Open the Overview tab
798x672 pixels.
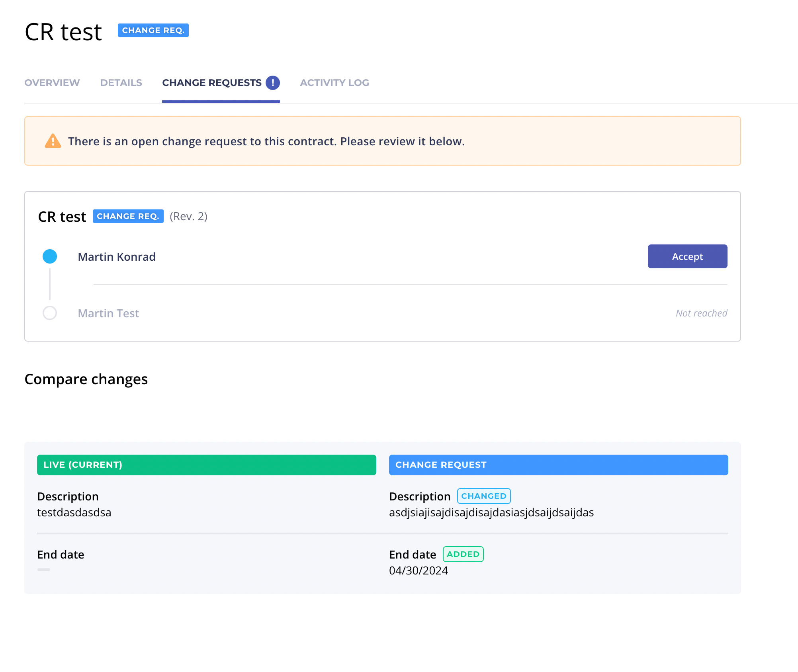point(52,83)
